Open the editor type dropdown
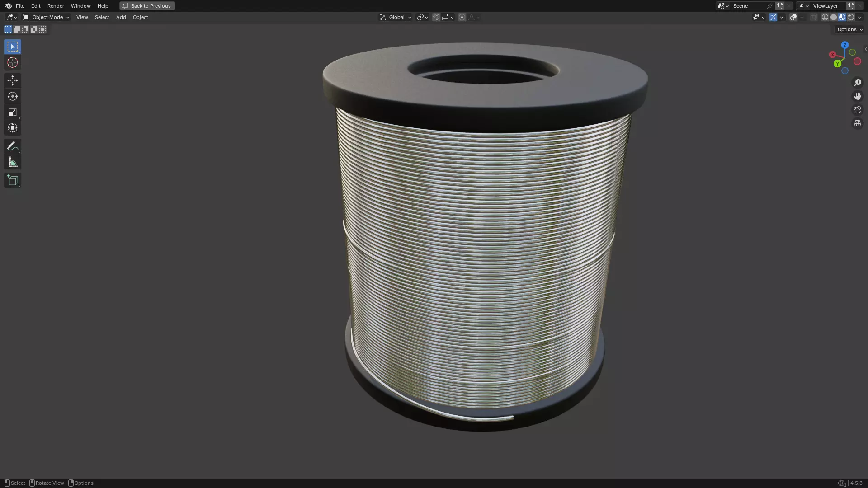This screenshot has width=868, height=488. pos(11,17)
